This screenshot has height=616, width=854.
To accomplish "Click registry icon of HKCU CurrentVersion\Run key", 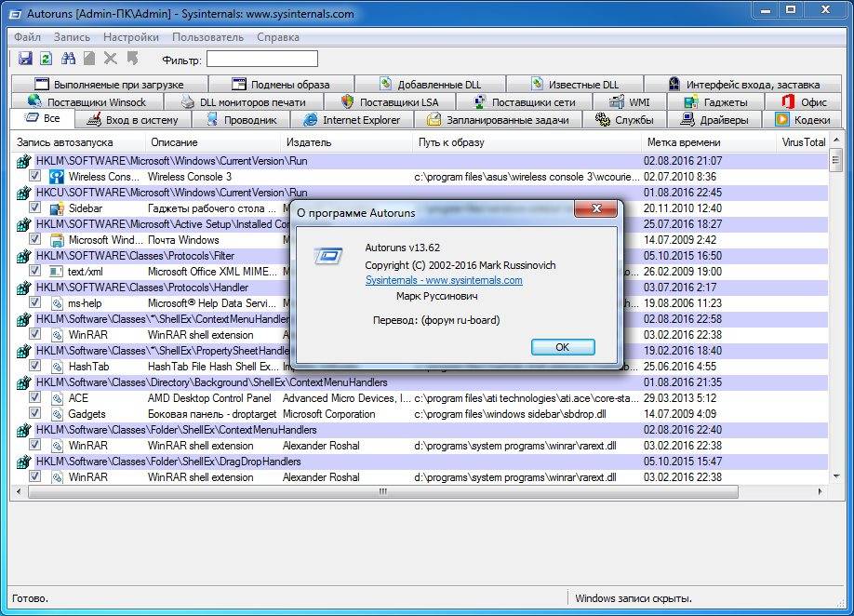I will 23,193.
